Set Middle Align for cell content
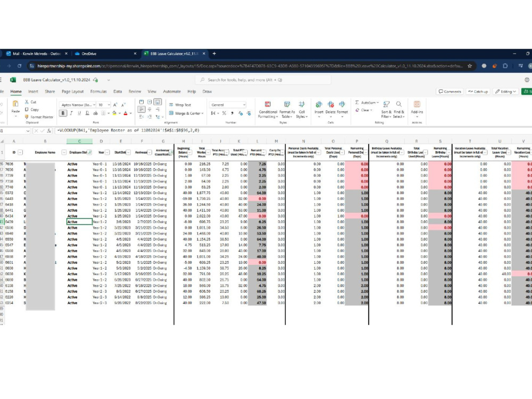Viewport: 532px width, 399px height. (x=149, y=102)
